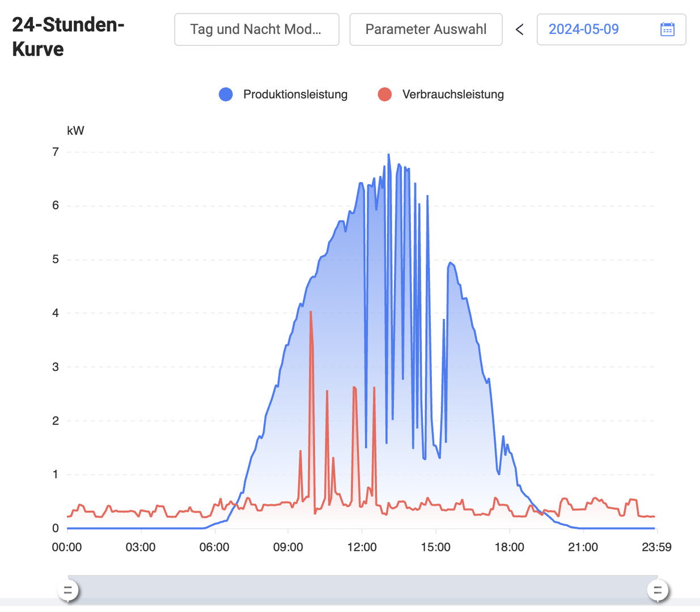Click the 18:00 x-axis label

point(509,547)
